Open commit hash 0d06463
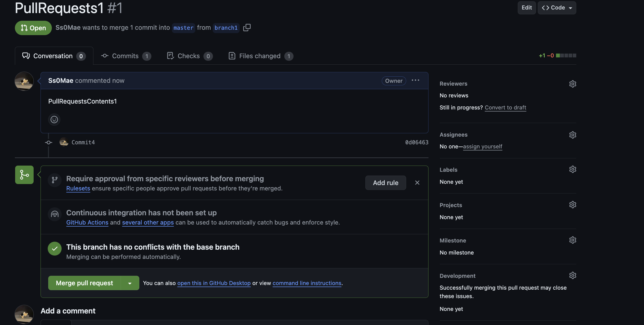 pos(417,142)
